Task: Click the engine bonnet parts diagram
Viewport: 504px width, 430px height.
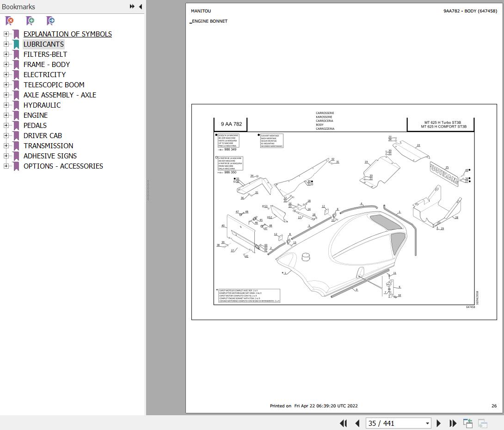Action: (344, 212)
